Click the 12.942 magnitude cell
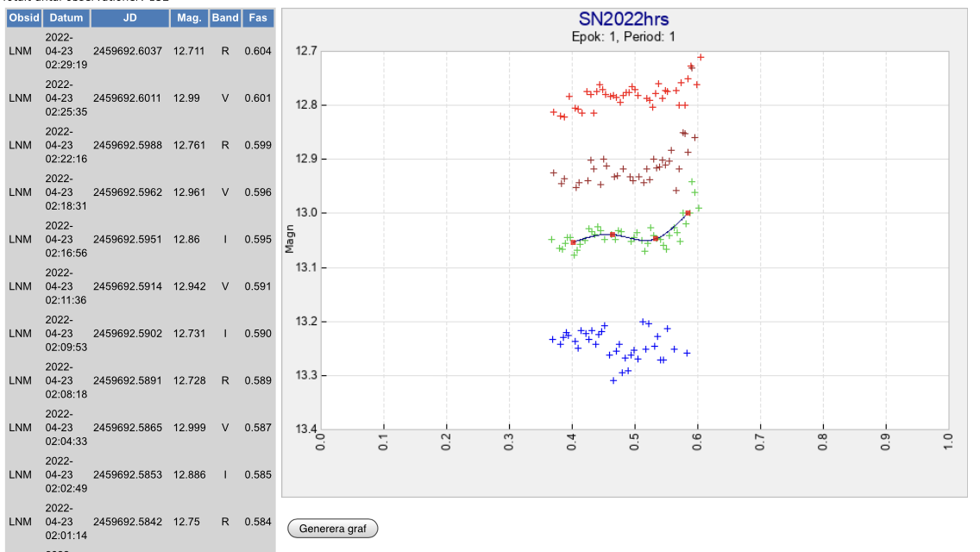The width and height of the screenshot is (980, 552). pyautogui.click(x=188, y=286)
